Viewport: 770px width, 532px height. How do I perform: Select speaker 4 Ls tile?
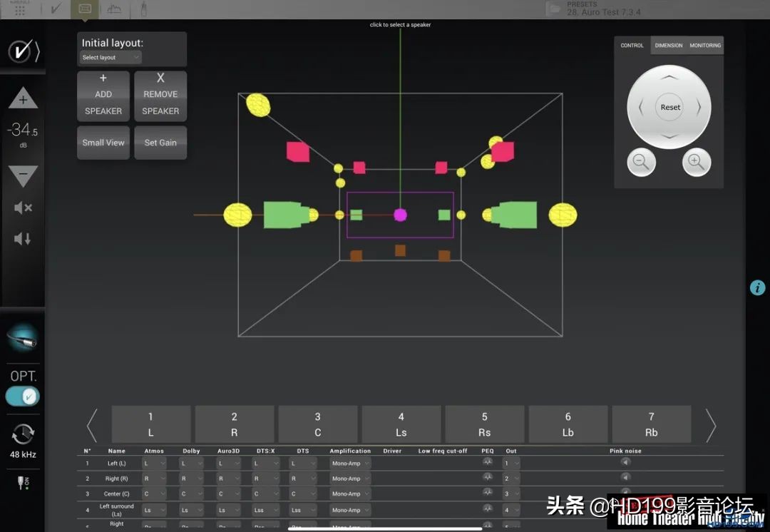tap(401, 424)
